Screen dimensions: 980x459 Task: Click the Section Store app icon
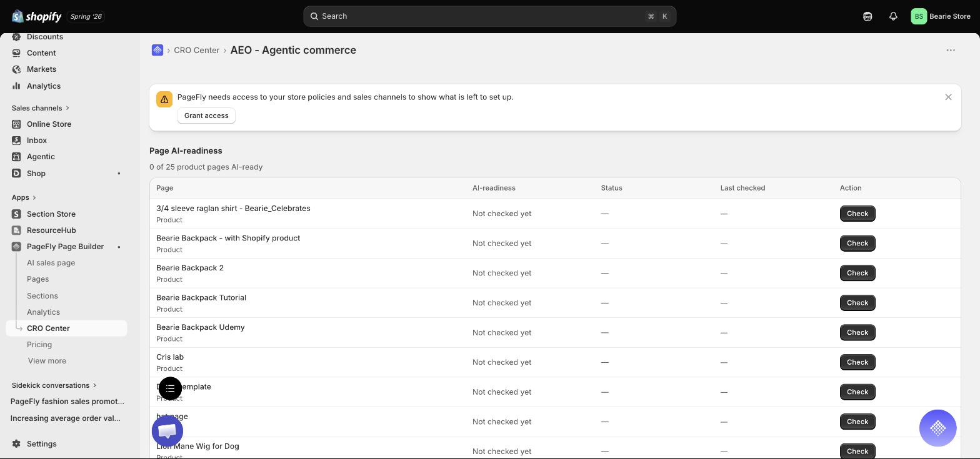point(17,214)
